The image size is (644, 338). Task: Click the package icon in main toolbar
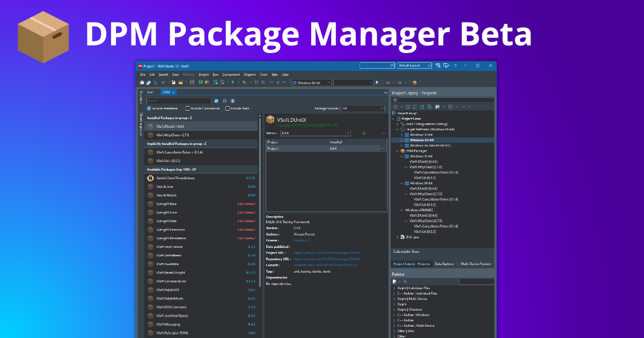coord(414,83)
